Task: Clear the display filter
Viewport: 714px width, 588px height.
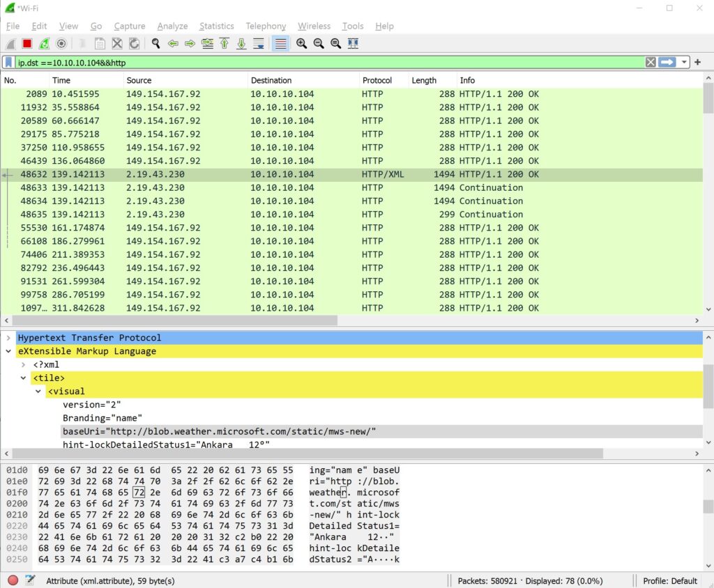Action: pos(651,62)
